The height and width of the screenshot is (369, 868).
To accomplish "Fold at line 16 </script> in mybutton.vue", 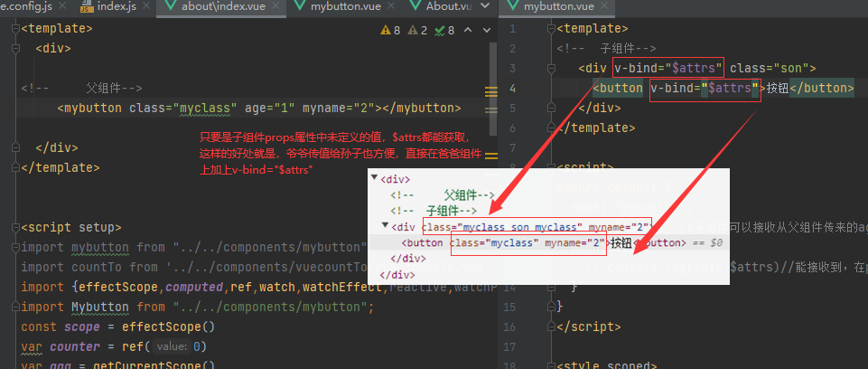I will 550,326.
